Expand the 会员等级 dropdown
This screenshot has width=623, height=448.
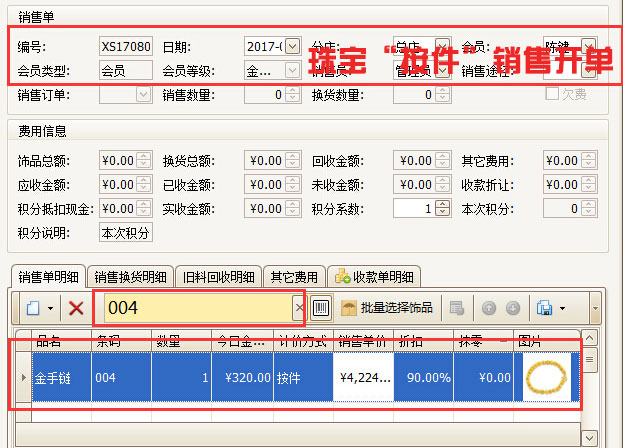click(x=292, y=70)
